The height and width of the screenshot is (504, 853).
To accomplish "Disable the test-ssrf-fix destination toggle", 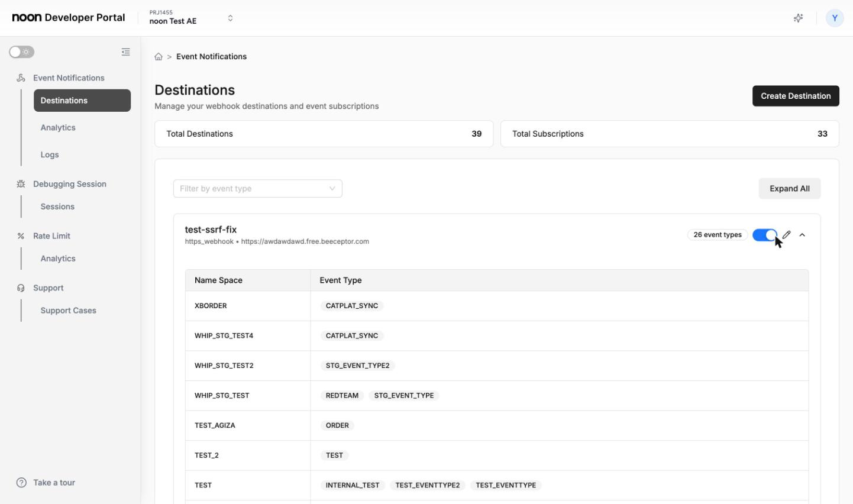I will pos(765,235).
